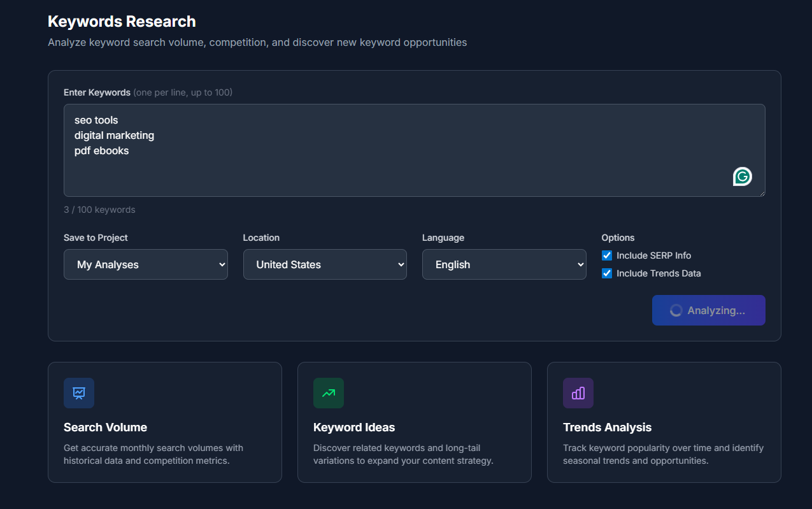The image size is (812, 509).
Task: Click the Keywords Research heading
Action: [121, 21]
